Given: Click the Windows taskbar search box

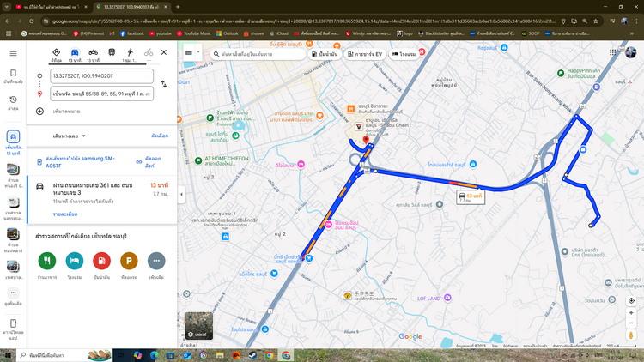Looking at the screenshot, I should (65, 355).
